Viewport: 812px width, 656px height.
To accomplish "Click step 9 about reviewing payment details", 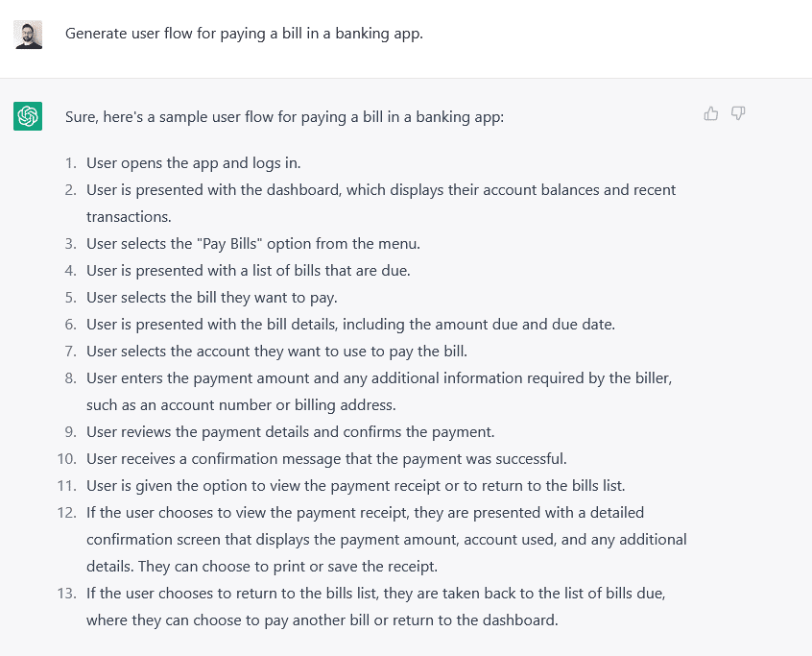I will (x=291, y=432).
